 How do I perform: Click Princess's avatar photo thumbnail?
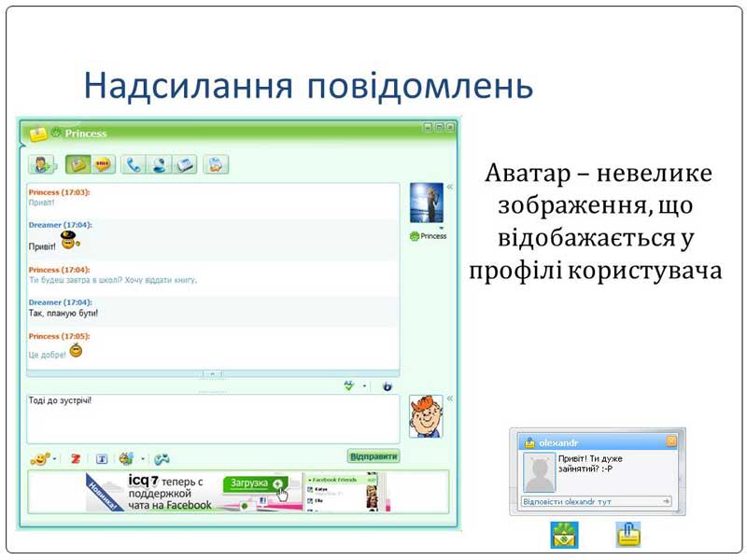[426, 203]
